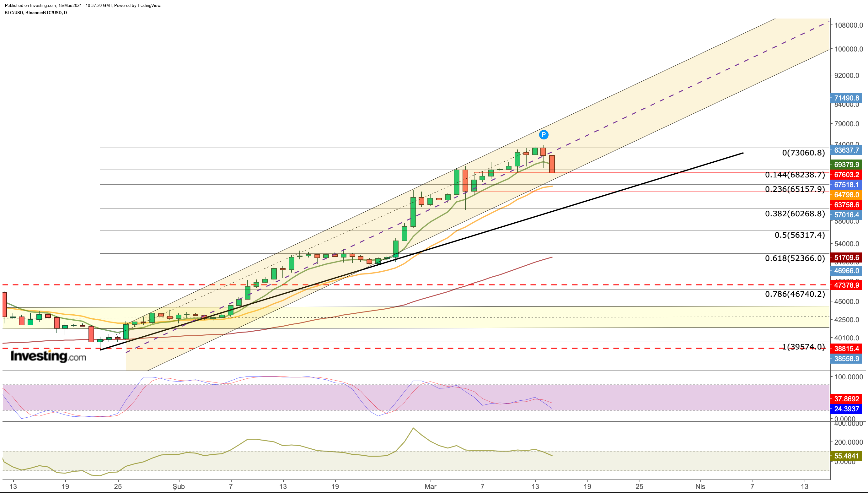
Task: Click the 0.5(56317.4) Fibonacci label
Action: (800, 235)
